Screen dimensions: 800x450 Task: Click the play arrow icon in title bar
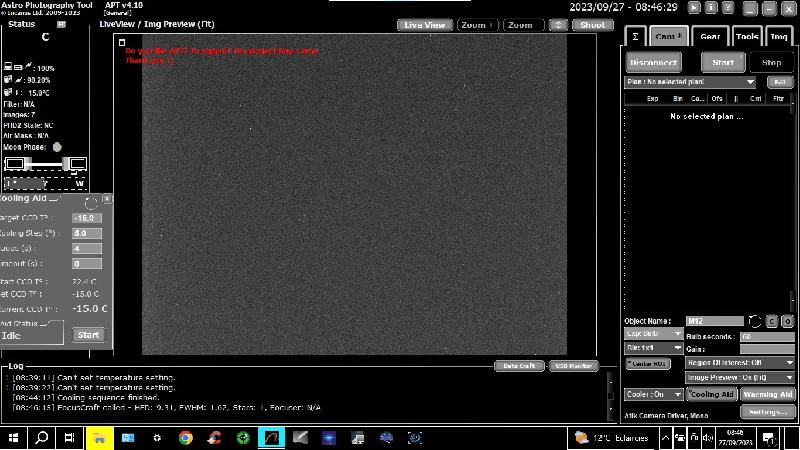(694, 7)
